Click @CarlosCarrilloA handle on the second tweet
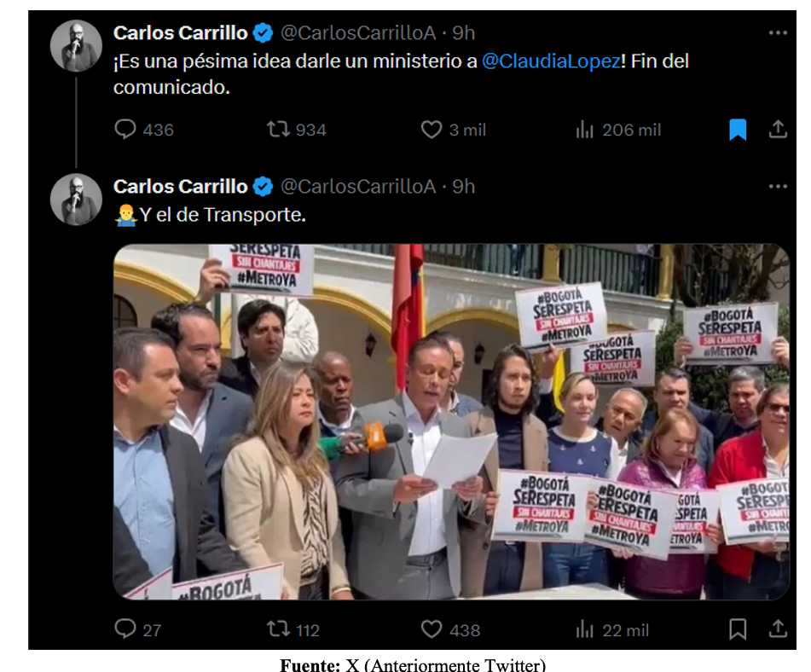 pos(358,186)
